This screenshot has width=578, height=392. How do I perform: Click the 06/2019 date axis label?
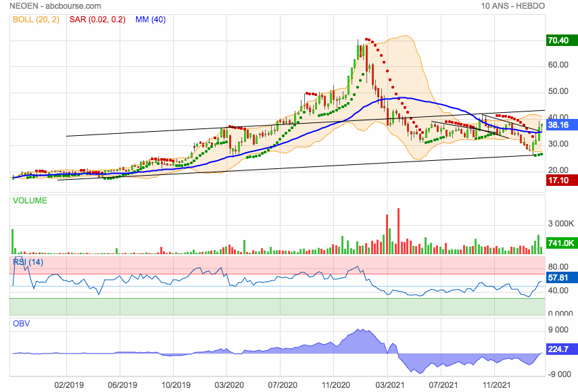122,385
